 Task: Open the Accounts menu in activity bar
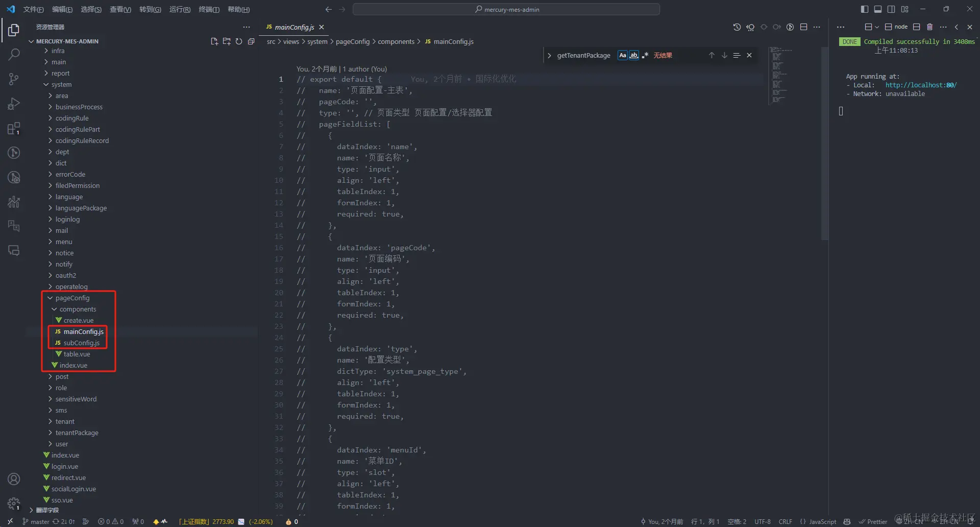click(14, 479)
